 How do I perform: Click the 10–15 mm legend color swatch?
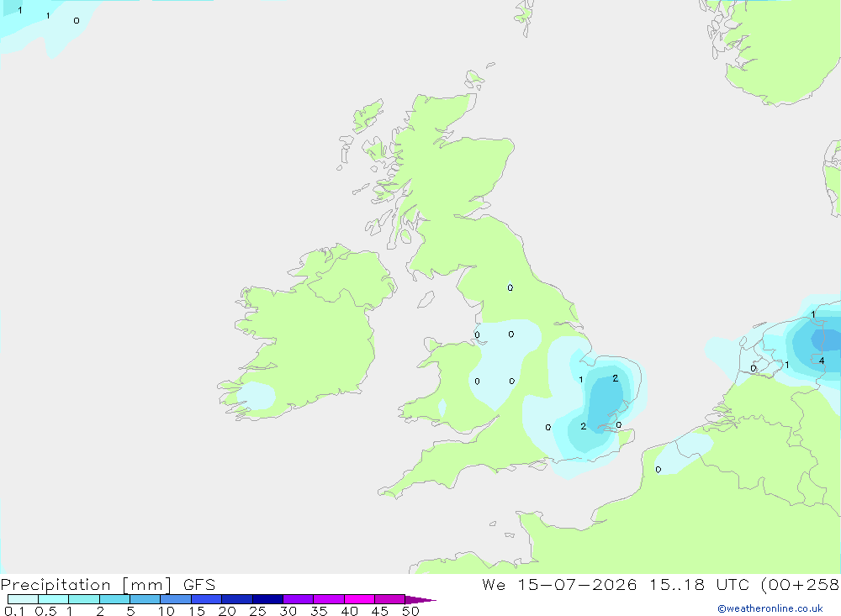[x=176, y=599]
